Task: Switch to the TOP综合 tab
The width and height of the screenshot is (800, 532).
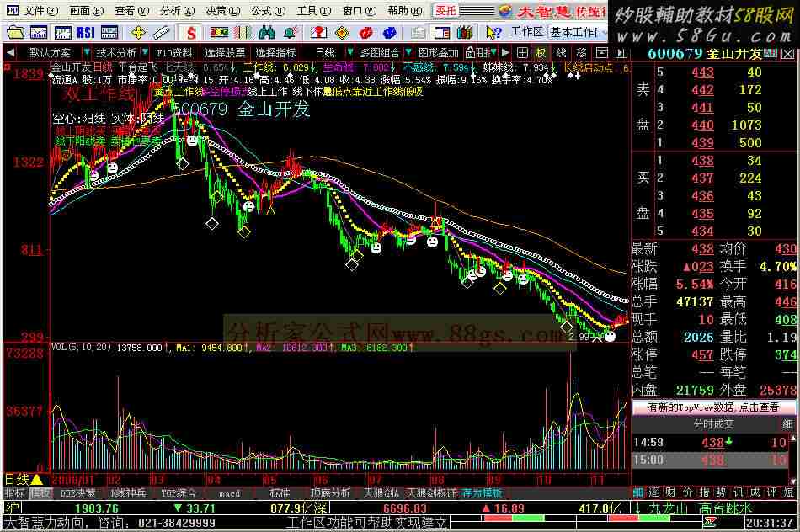Action: 178,493
